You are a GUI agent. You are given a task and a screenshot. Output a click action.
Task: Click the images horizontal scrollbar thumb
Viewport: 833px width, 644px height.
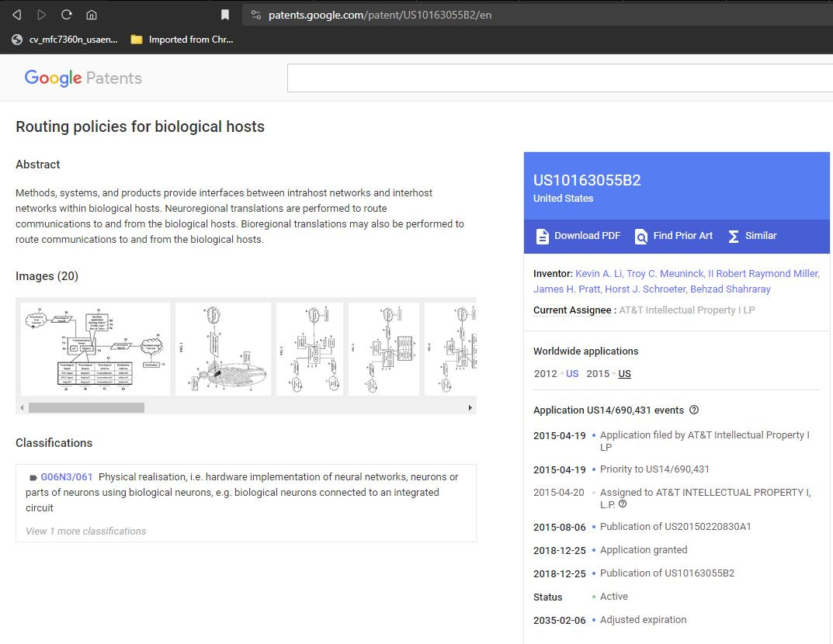87,408
